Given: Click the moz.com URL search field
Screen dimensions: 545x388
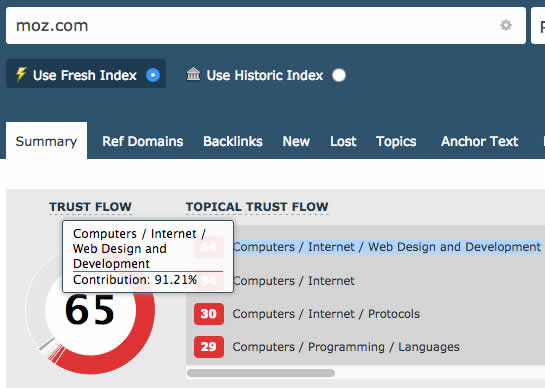Looking at the screenshot, I should pos(266,26).
